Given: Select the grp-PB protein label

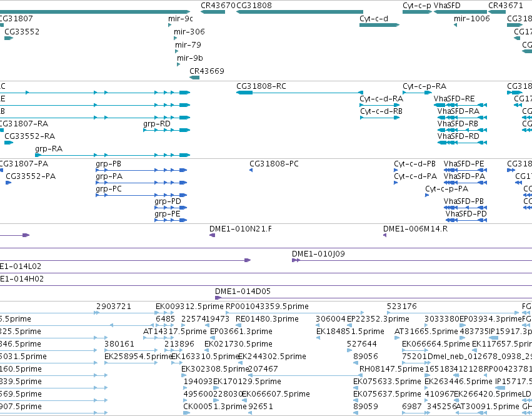Looking at the screenshot, I should tap(108, 164).
